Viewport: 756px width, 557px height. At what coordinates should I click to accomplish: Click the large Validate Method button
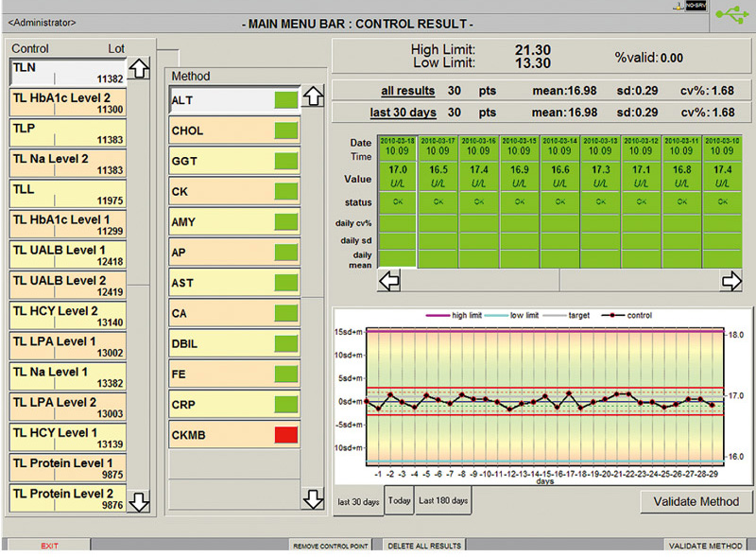pyautogui.click(x=696, y=501)
